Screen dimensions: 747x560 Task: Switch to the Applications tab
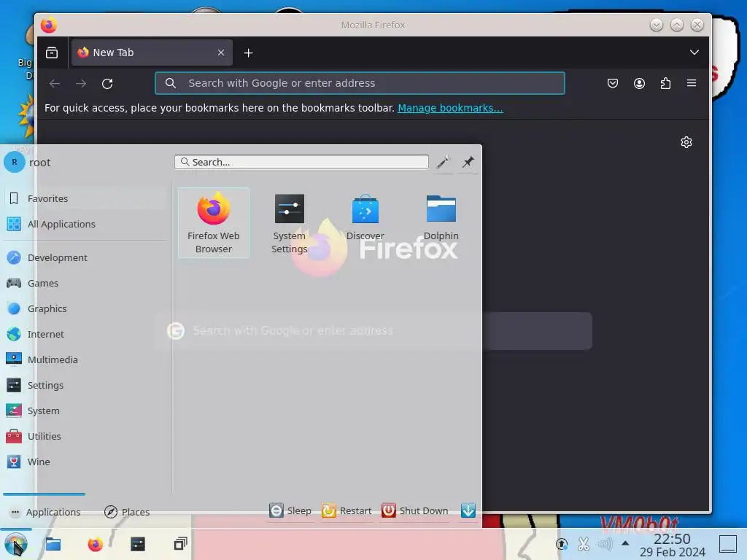pyautogui.click(x=45, y=512)
